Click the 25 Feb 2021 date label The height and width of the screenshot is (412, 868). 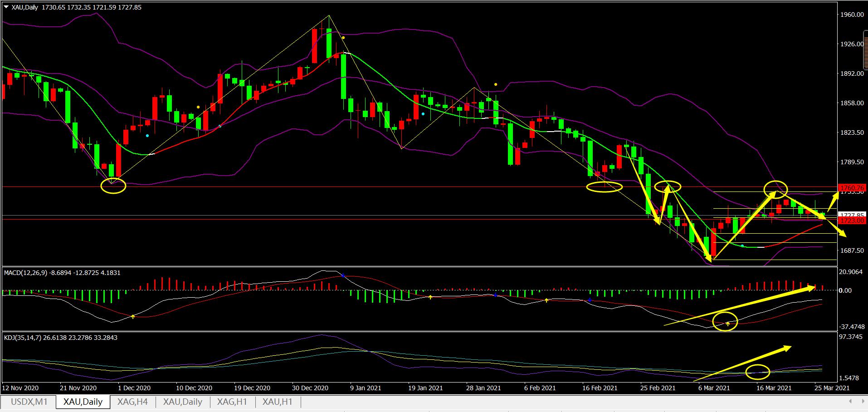coord(658,388)
